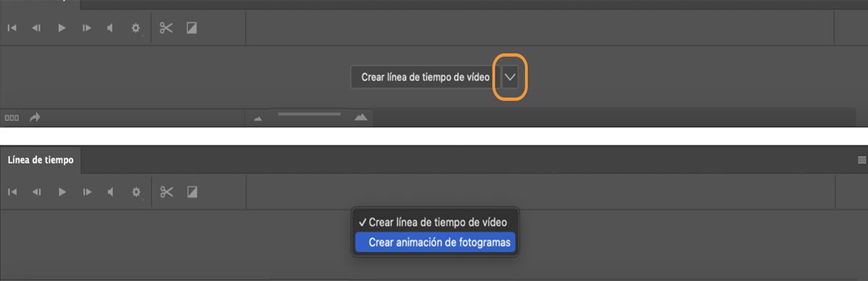Select the 'Línea de tiempo' tab
The image size is (868, 281).
tap(41, 160)
